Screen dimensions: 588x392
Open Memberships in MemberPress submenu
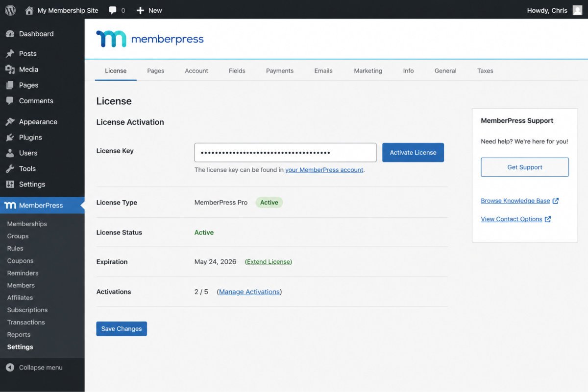(x=27, y=224)
